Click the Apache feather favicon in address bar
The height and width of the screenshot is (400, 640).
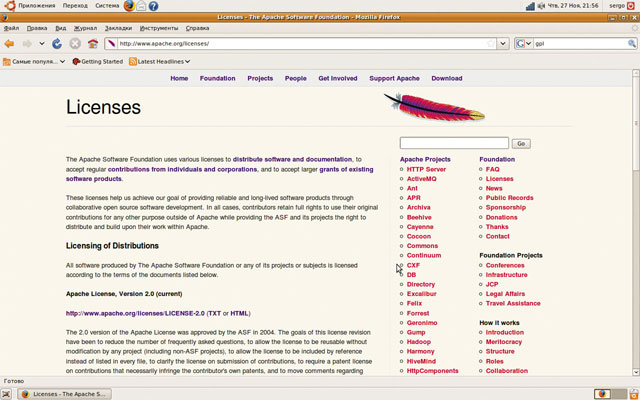111,44
